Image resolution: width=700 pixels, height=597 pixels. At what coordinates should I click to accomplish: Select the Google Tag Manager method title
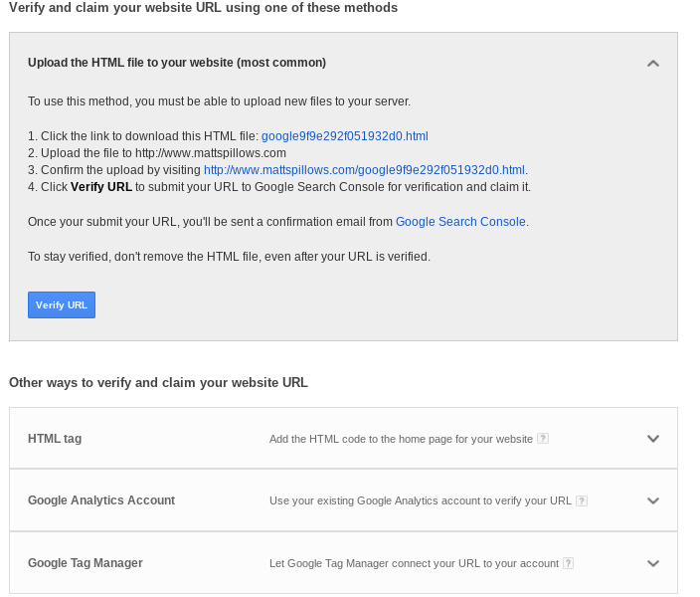(86, 563)
